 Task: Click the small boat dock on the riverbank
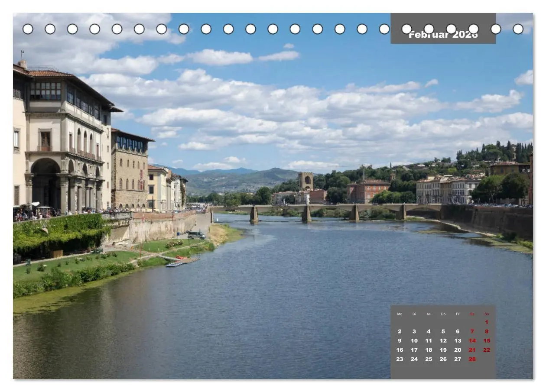(x=182, y=261)
